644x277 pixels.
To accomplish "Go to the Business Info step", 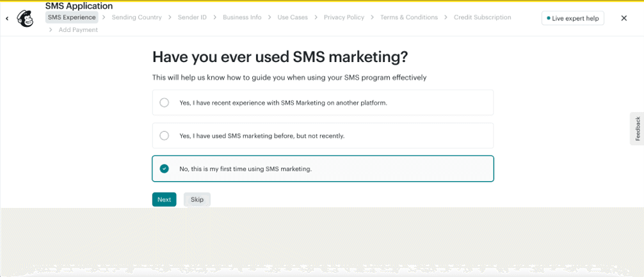I will [x=242, y=17].
